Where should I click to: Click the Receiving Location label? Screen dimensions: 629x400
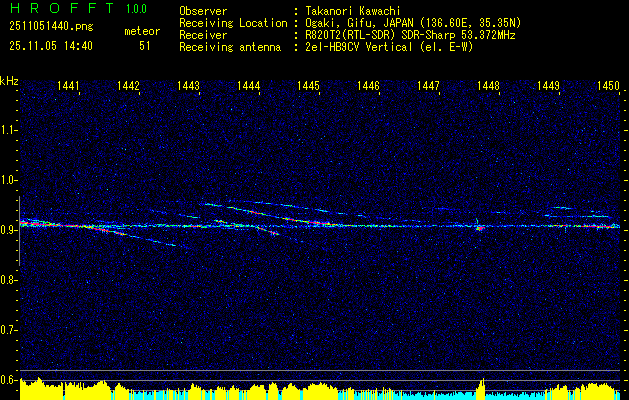coord(233,23)
